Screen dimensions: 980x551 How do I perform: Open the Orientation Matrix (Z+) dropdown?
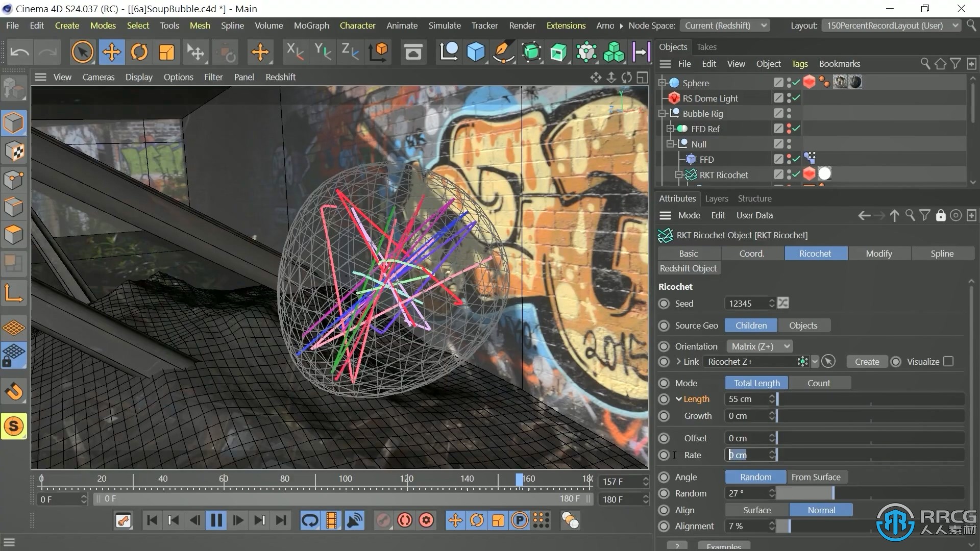759,346
